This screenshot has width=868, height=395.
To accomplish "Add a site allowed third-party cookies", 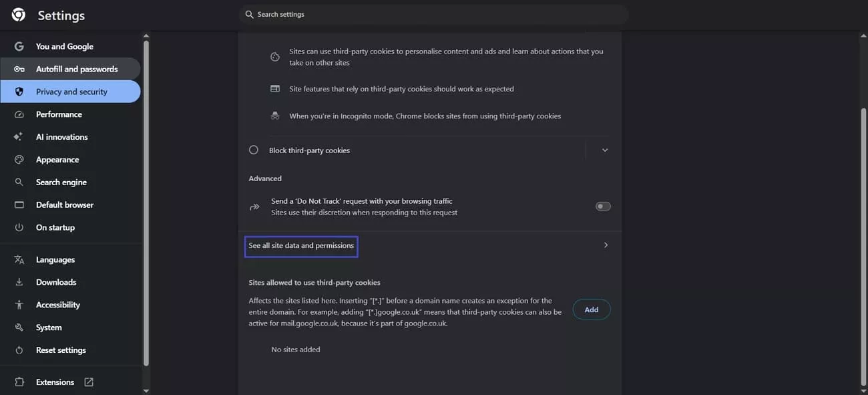I will pyautogui.click(x=592, y=309).
